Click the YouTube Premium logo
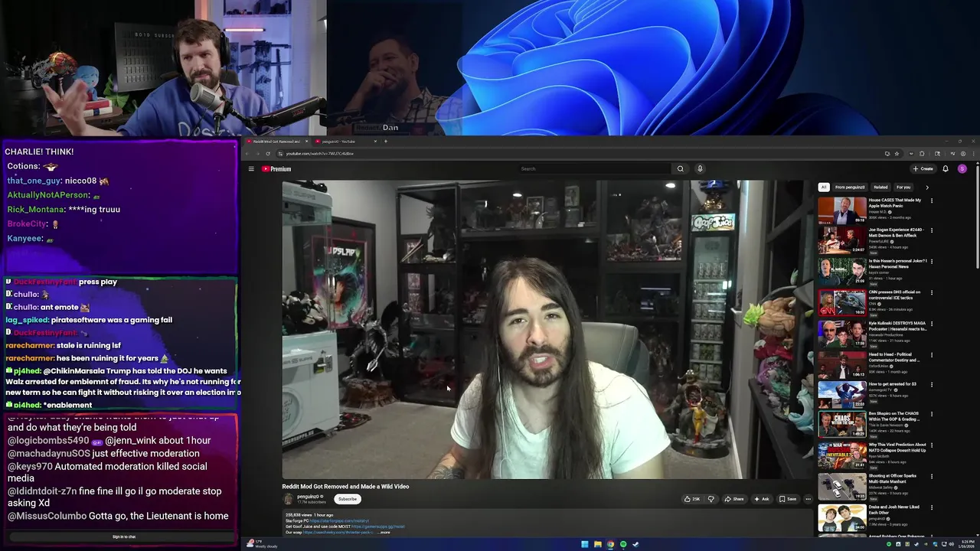The image size is (980, 551). pyautogui.click(x=276, y=169)
